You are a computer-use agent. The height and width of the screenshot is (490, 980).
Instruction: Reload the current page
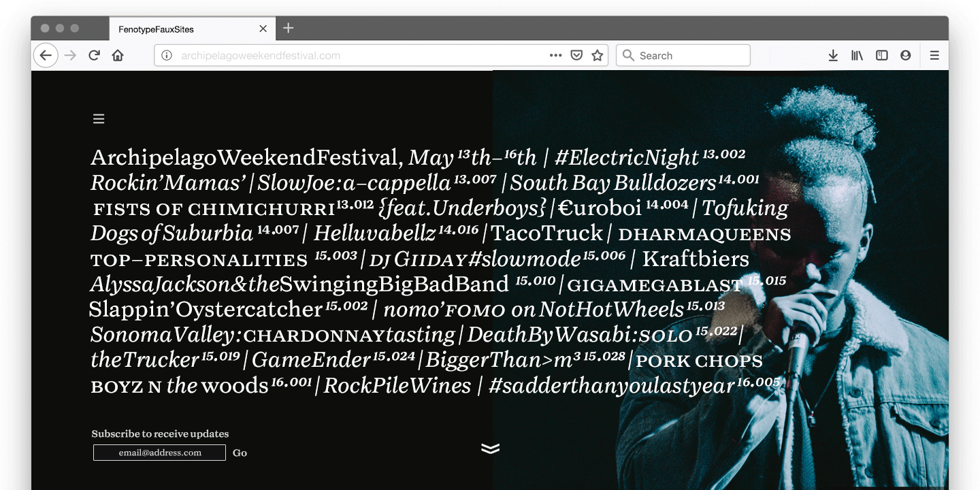95,56
